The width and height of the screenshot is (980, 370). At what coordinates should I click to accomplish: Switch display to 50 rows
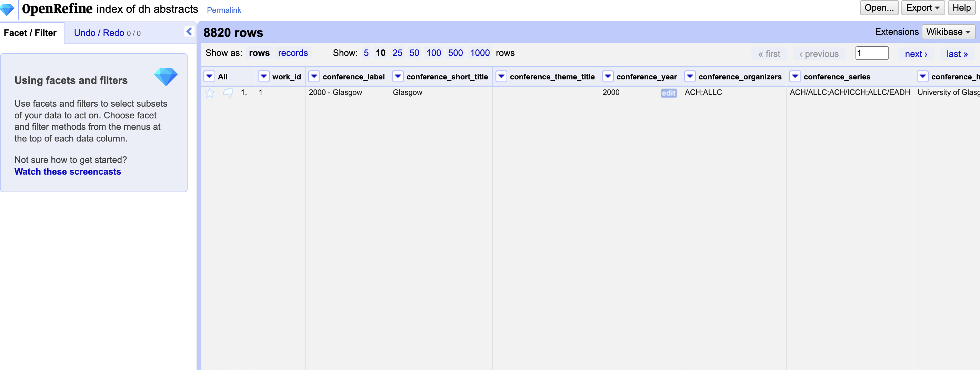click(x=414, y=53)
